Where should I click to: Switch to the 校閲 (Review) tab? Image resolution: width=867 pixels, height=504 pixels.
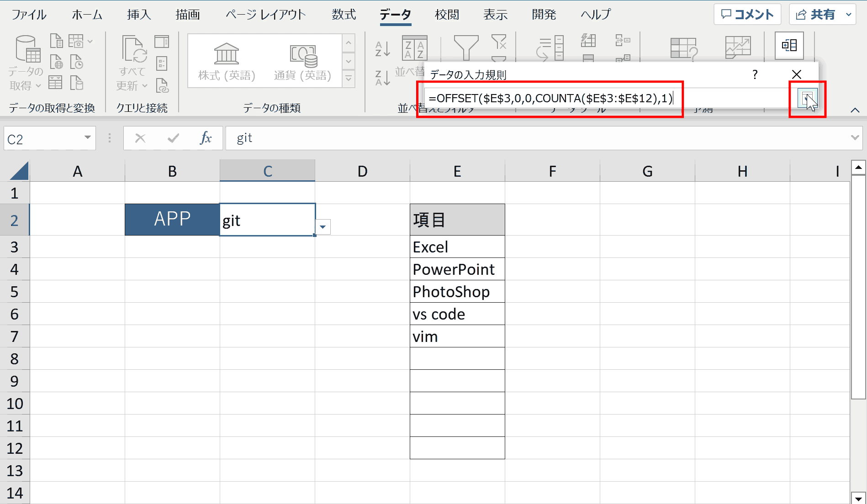pos(447,15)
